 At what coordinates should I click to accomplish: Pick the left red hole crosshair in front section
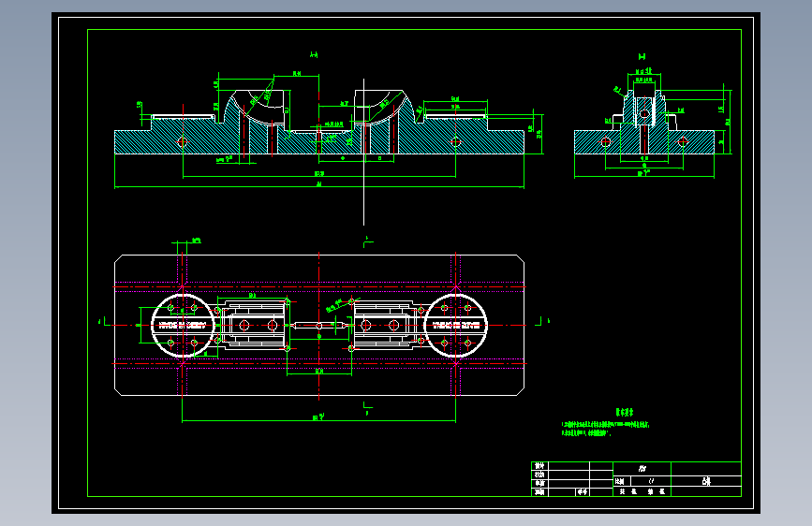click(183, 141)
